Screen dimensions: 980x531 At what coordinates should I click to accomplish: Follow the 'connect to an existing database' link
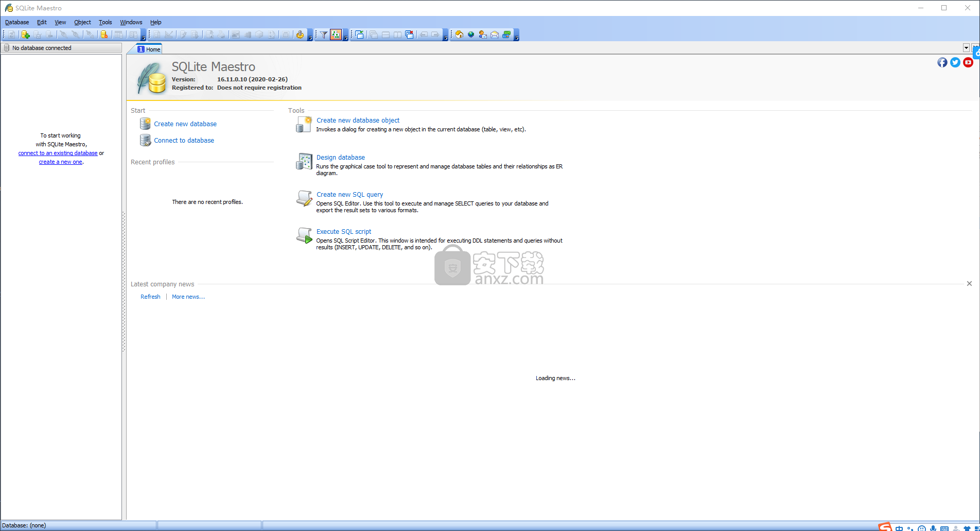tap(58, 153)
